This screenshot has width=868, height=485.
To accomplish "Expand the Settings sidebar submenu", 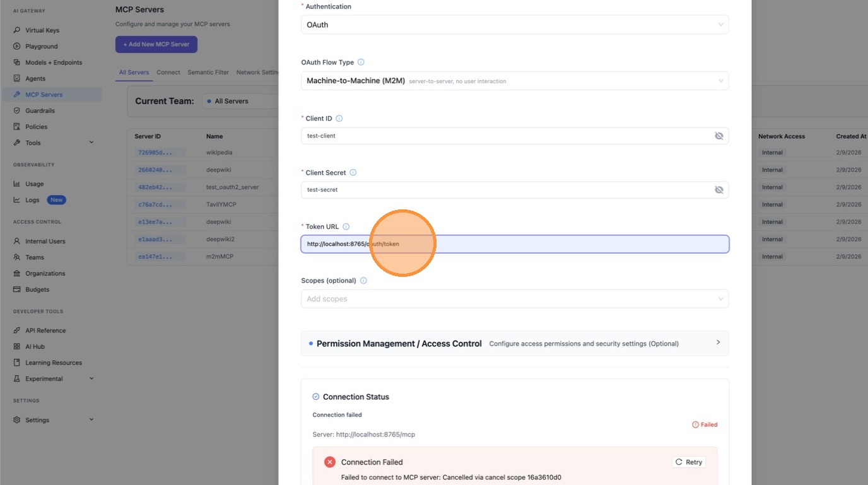I will [x=91, y=419].
